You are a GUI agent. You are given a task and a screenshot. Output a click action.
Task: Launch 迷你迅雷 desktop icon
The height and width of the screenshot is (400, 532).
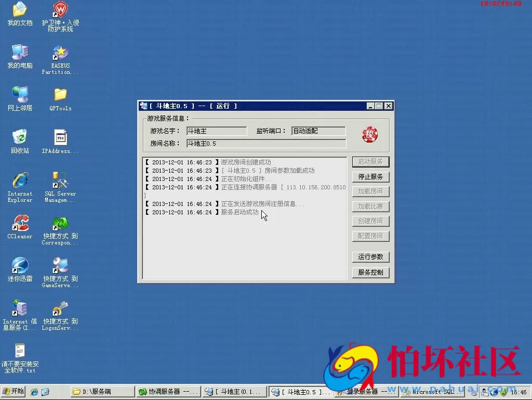[20, 266]
